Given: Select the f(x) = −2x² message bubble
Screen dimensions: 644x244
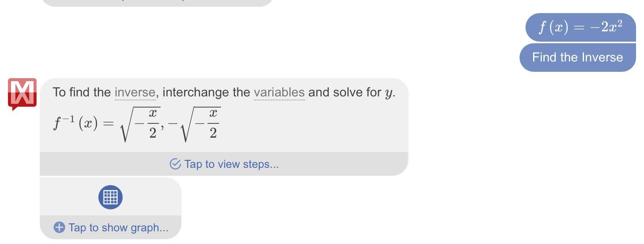Looking at the screenshot, I should (x=580, y=27).
